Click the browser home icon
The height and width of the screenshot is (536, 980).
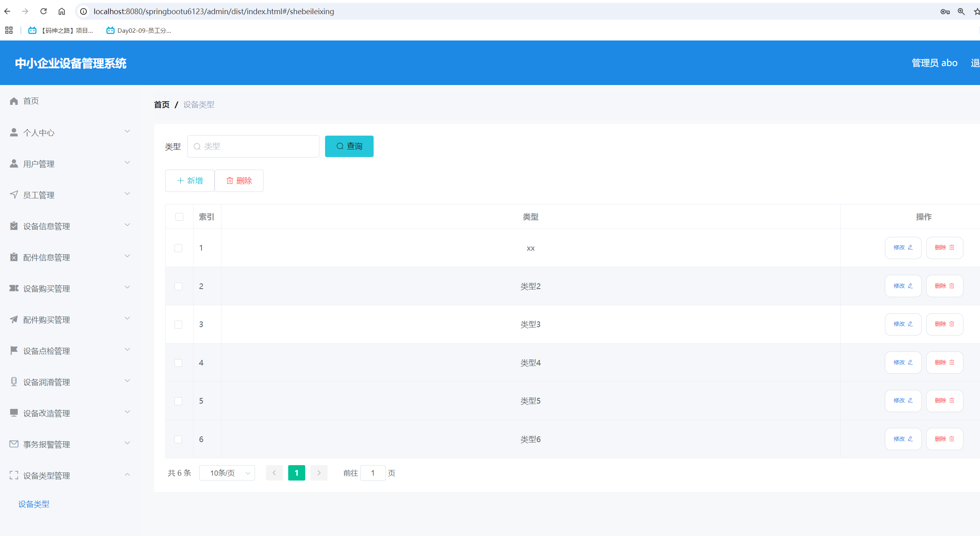click(x=62, y=11)
